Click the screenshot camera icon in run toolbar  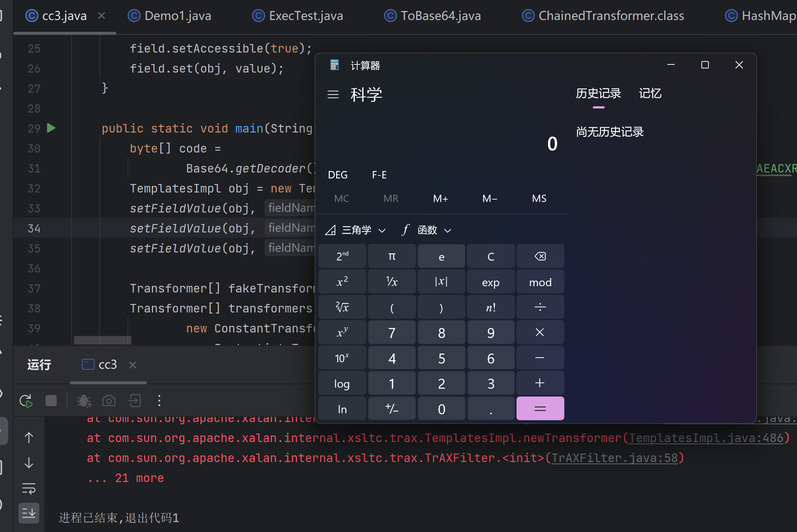point(109,401)
